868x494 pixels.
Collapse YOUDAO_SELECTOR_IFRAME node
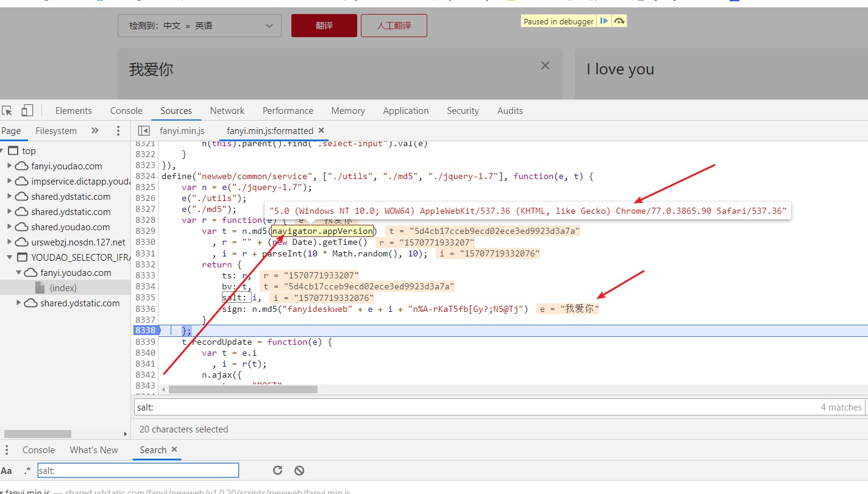[x=10, y=258]
